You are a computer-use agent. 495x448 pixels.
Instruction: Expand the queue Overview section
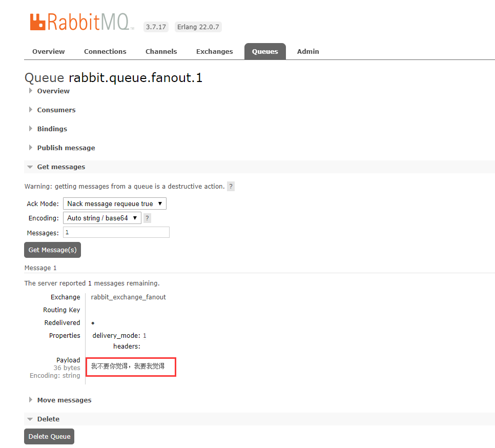[x=53, y=91]
